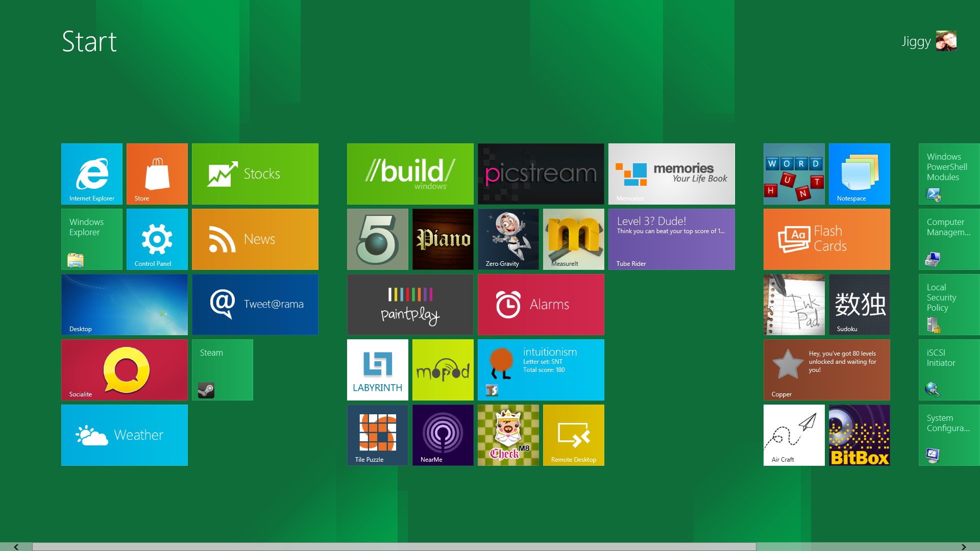Open the Labyrinth game
This screenshot has height=551, width=980.
377,369
